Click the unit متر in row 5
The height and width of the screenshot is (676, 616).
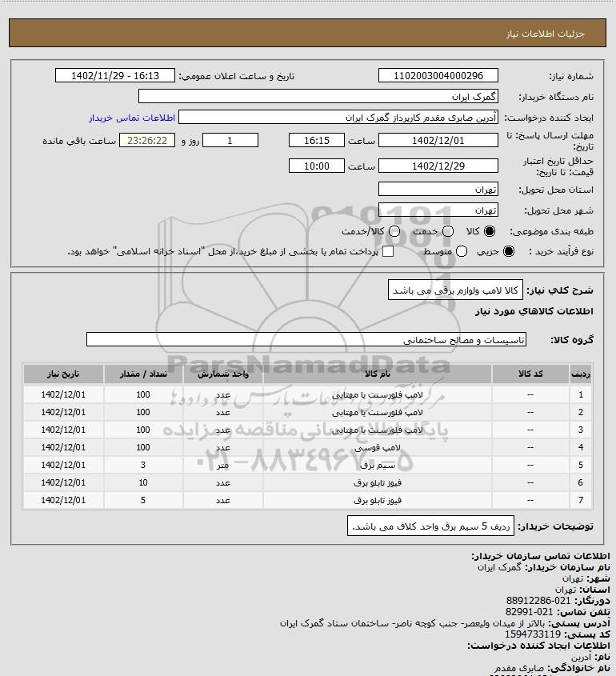click(223, 465)
